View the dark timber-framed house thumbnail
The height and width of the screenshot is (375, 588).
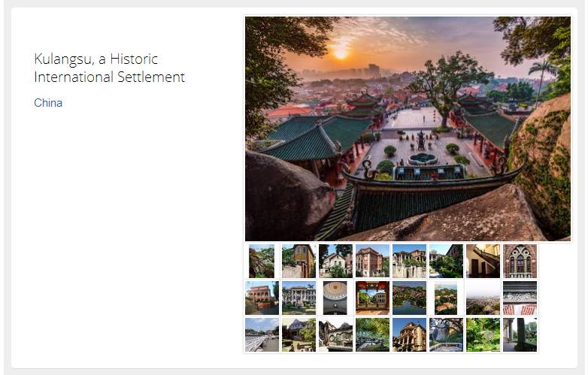pyautogui.click(x=335, y=334)
